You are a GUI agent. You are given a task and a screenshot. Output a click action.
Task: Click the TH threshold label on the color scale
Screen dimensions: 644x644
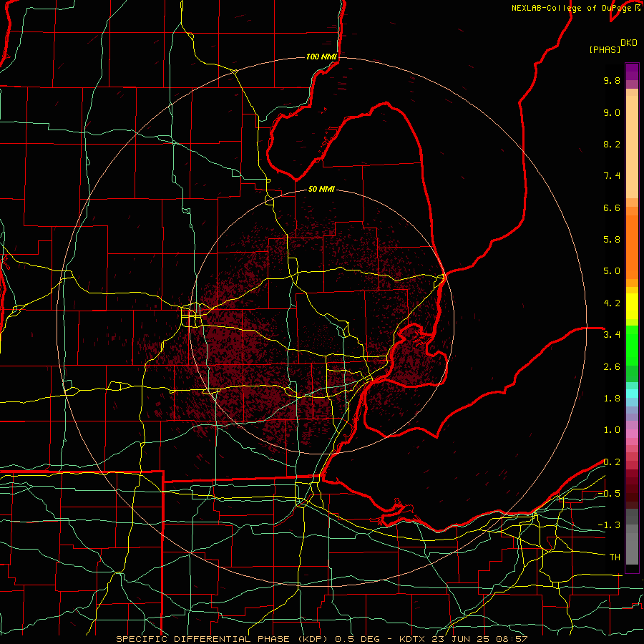(615, 557)
